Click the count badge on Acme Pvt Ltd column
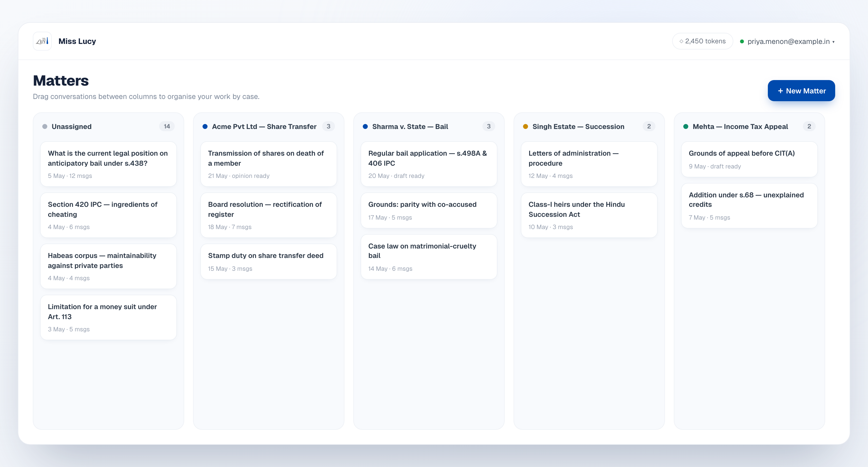The width and height of the screenshot is (868, 467). click(328, 126)
